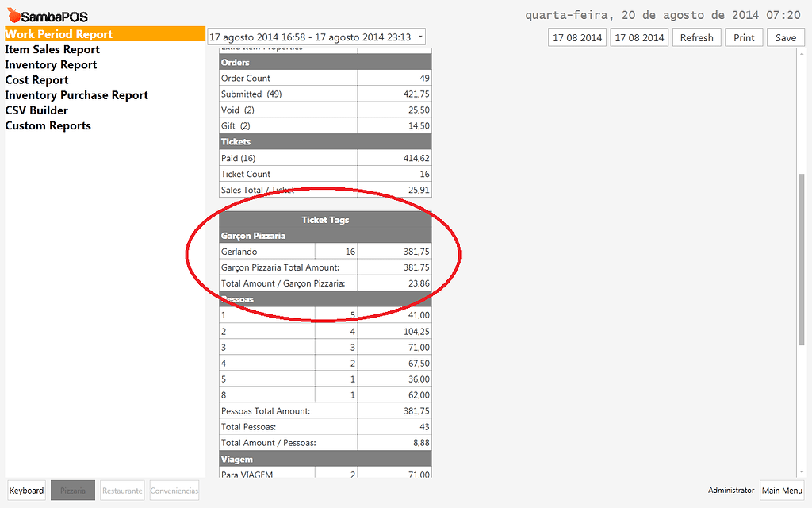Switch to the Conveniencias department tab
The height and width of the screenshot is (508, 812).
[x=174, y=490]
